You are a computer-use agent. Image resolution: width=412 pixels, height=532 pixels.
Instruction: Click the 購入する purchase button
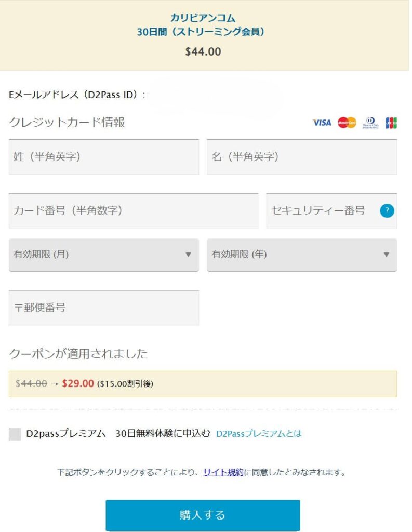(x=203, y=515)
